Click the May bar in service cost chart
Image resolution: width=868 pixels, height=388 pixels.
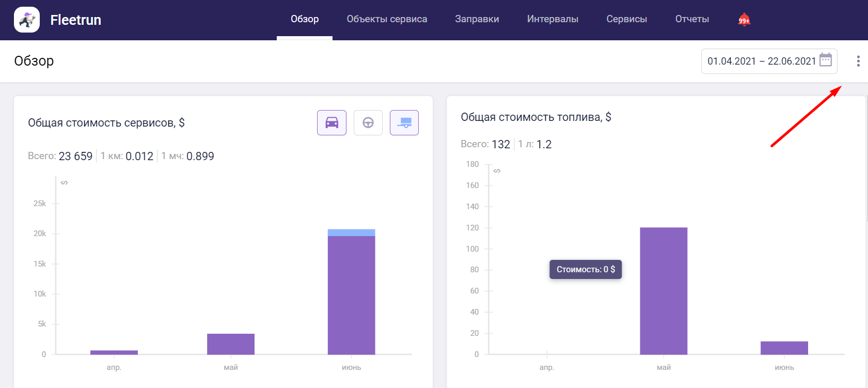tap(231, 344)
